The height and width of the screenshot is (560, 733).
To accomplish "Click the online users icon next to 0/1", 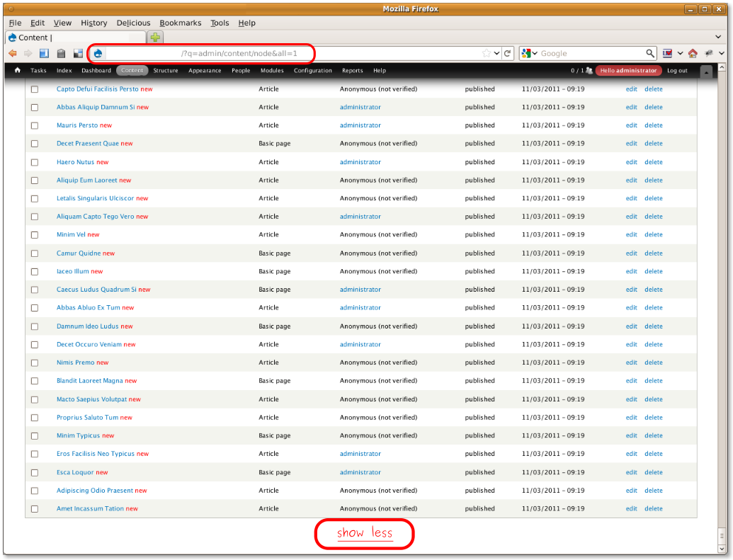I will point(590,71).
